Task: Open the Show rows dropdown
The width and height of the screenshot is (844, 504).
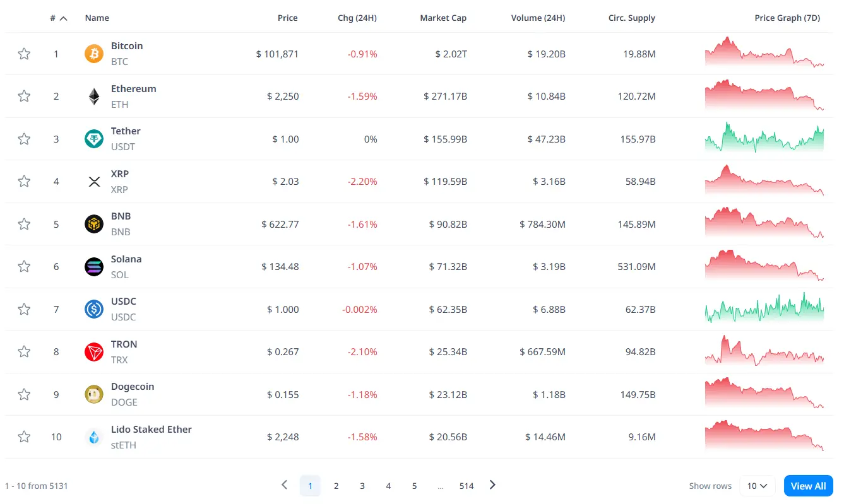Action: [x=758, y=486]
